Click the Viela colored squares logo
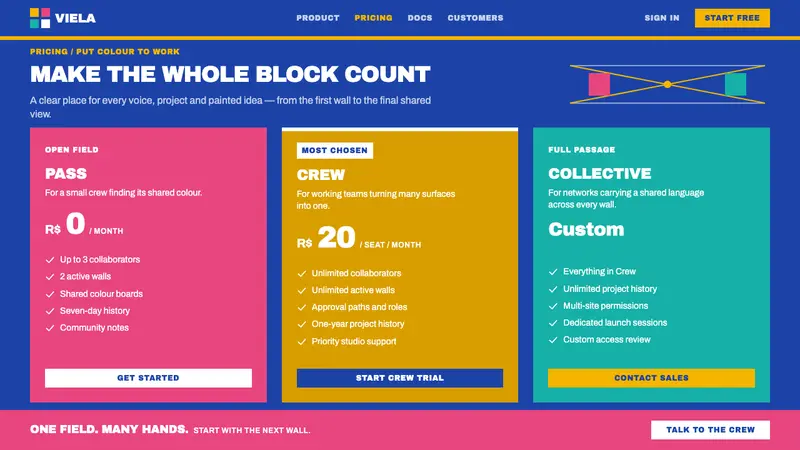Screen dimensions: 800x450 click(x=40, y=18)
